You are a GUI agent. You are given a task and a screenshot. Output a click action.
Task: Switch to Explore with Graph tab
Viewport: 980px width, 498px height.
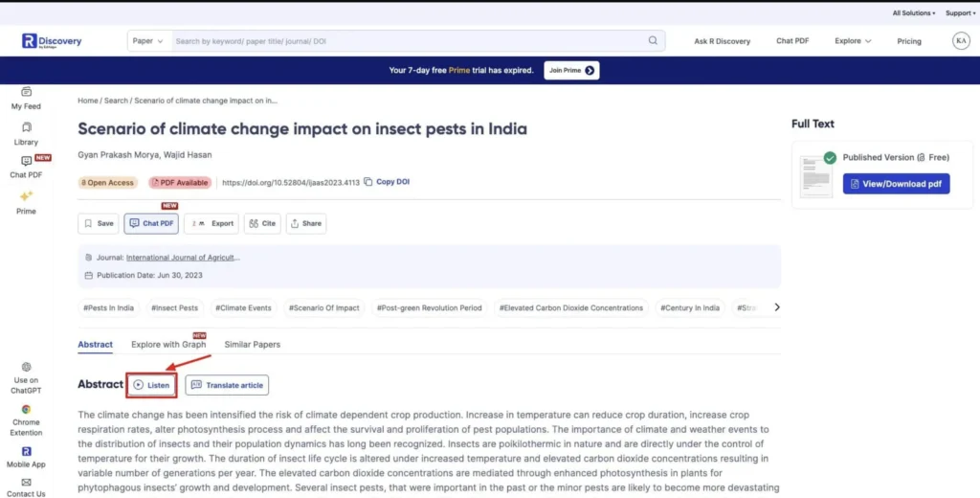(x=168, y=345)
